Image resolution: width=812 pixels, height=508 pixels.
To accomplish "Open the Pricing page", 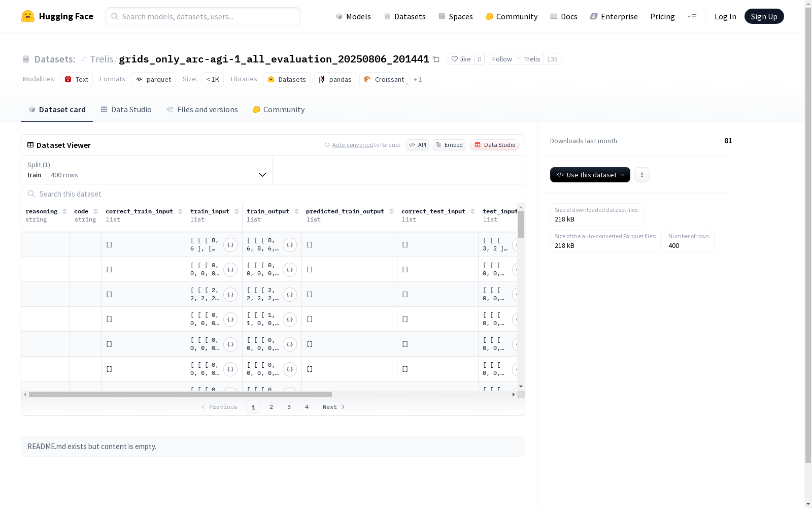I will point(662,16).
